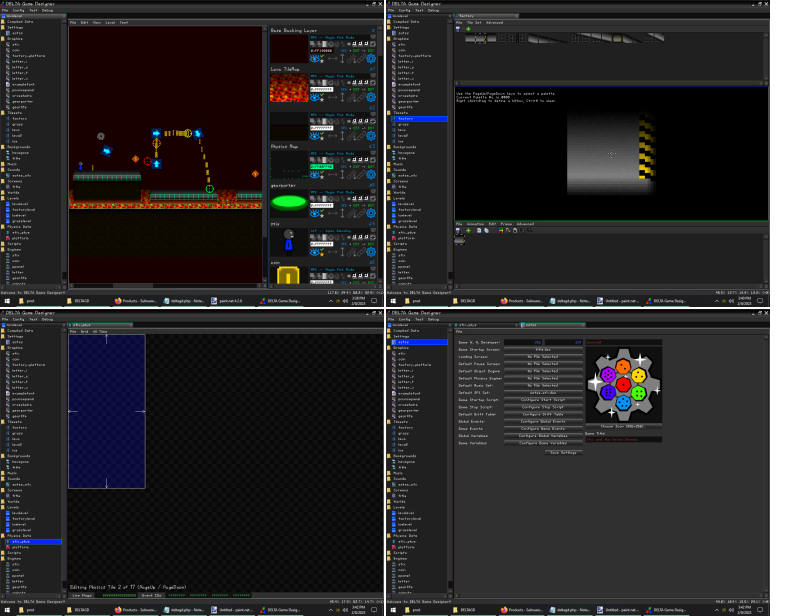Click vertical arrow icon on Base Backing Layer

[x=342, y=59]
